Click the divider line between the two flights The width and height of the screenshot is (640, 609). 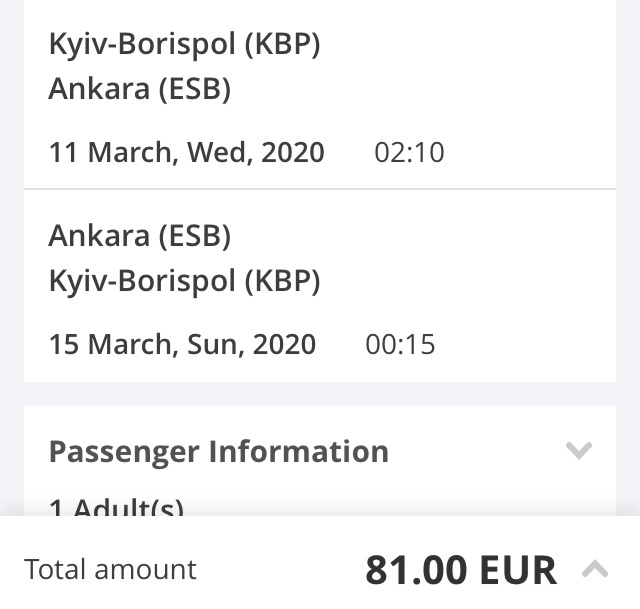coord(320,189)
